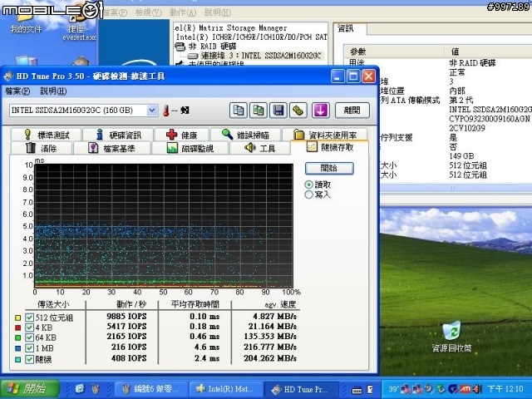Viewport: 532px width, 399px height.
Task: Toggle the 4 KB transfer size checkbox
Action: pos(30,328)
